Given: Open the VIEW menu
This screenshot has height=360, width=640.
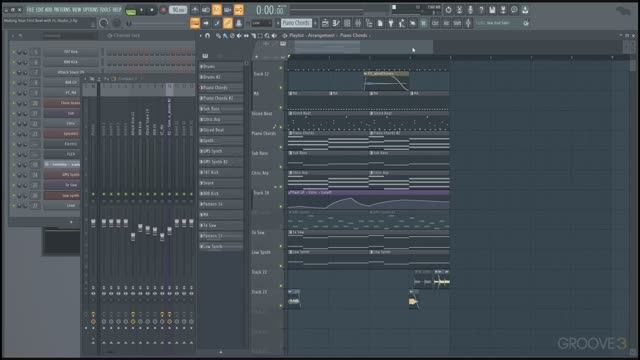Looking at the screenshot, I should coord(76,9).
